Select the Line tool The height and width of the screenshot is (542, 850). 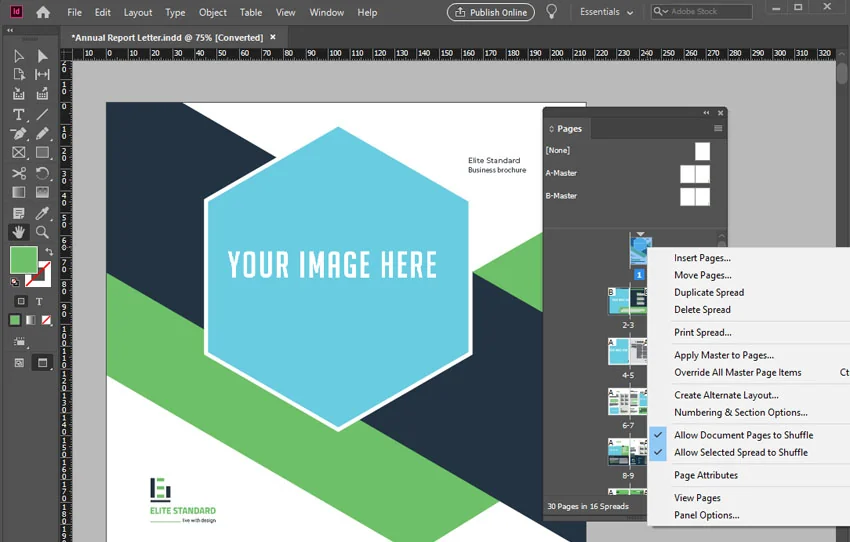[42, 114]
